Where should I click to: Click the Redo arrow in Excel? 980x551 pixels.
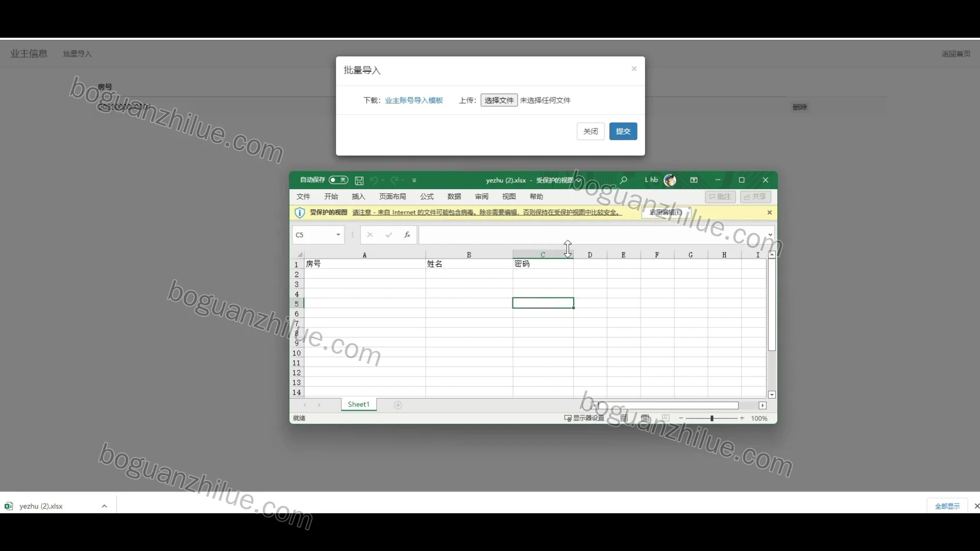(x=395, y=180)
